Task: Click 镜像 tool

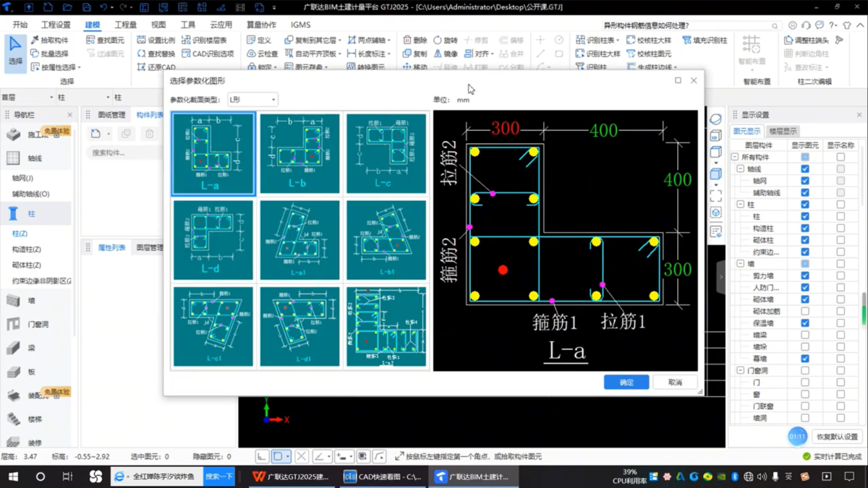Action: pyautogui.click(x=446, y=53)
